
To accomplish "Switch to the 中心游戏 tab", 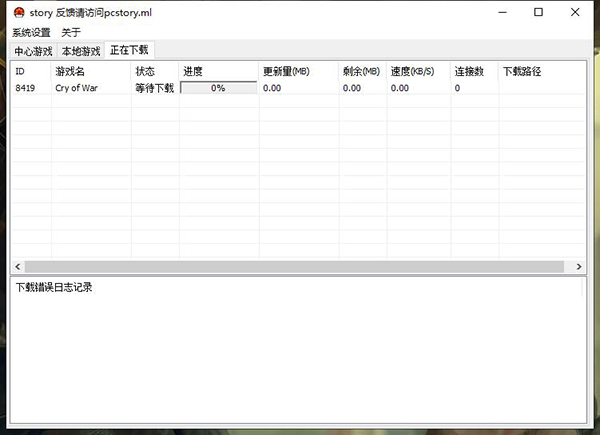I will [33, 51].
